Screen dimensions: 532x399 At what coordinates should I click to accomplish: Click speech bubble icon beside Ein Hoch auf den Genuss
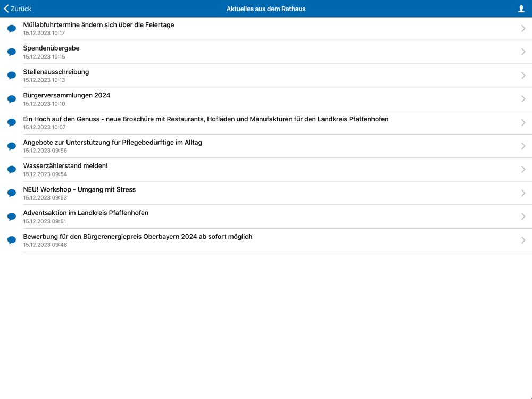point(12,122)
